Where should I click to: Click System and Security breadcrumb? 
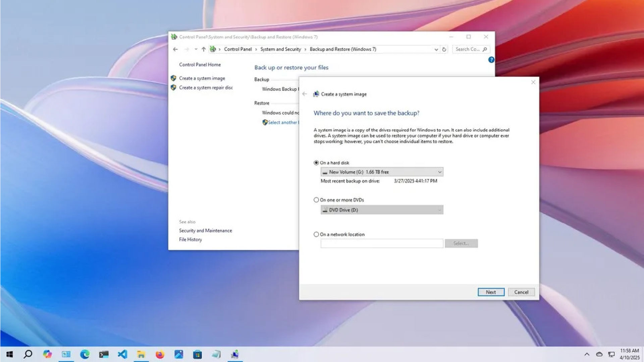(280, 49)
